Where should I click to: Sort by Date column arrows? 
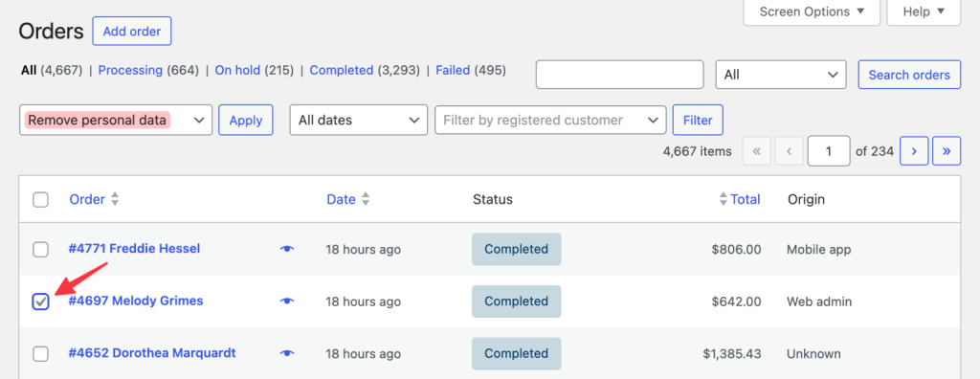click(x=366, y=199)
